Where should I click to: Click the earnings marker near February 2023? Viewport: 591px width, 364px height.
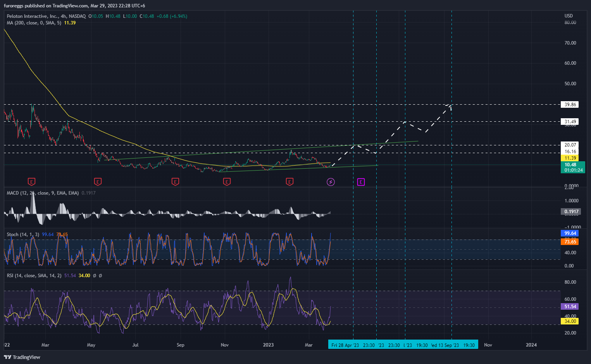[x=289, y=182]
